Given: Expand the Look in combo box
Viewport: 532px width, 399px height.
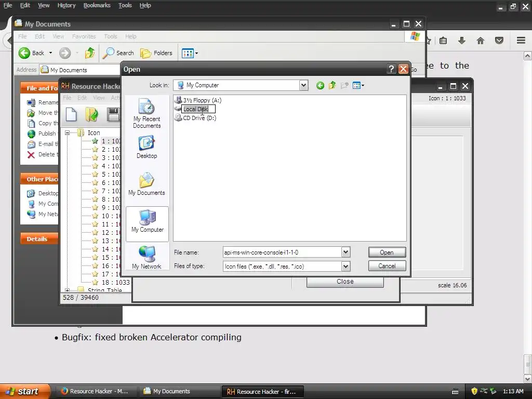Looking at the screenshot, I should coord(303,85).
